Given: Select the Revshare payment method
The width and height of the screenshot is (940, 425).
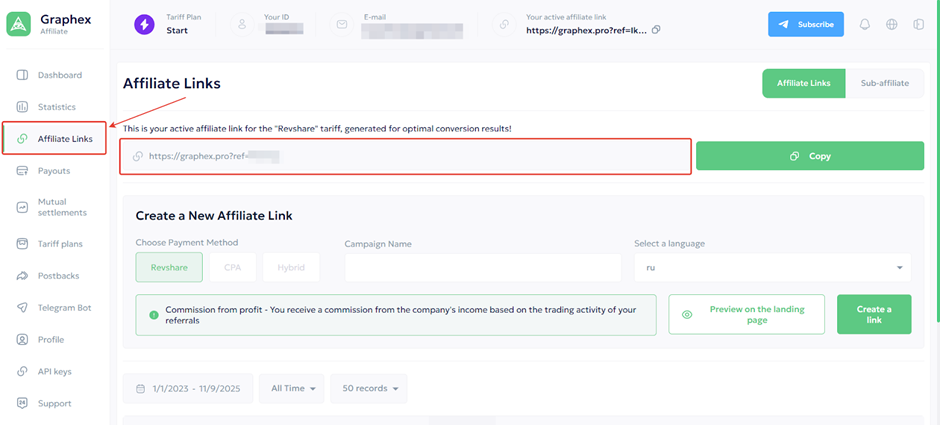Looking at the screenshot, I should tap(169, 267).
